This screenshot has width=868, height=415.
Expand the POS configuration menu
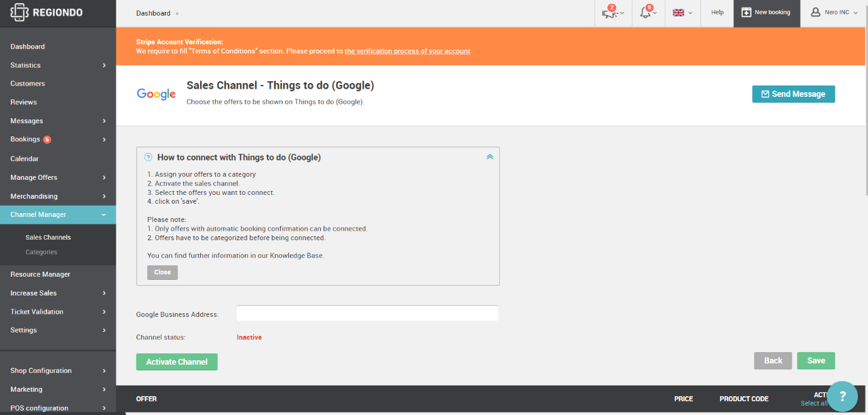pyautogui.click(x=58, y=408)
